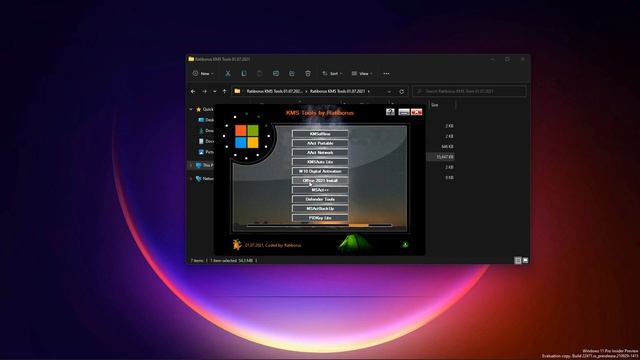Click the KMS Tools help icon
640x360 pixels.
tap(390, 112)
